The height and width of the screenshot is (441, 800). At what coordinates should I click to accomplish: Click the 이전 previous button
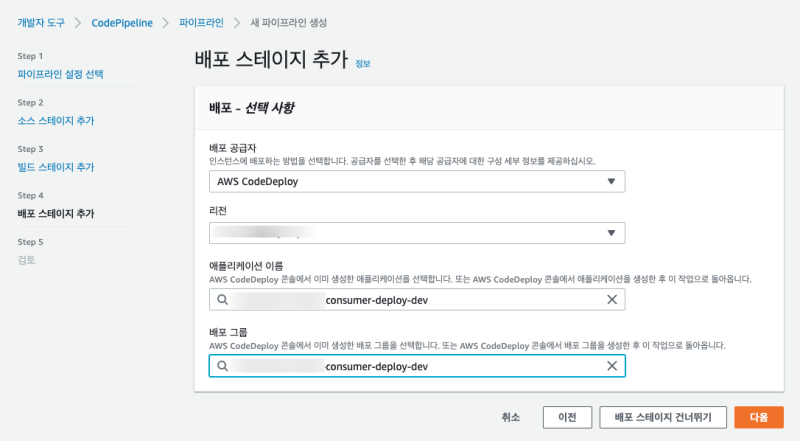(567, 417)
